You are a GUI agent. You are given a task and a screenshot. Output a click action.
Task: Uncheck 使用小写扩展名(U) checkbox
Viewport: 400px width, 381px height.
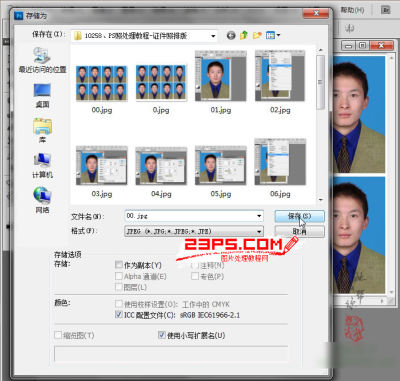pyautogui.click(x=162, y=335)
